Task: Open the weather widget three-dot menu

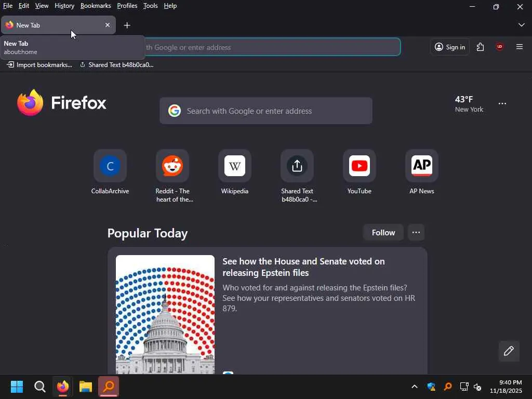Action: click(x=502, y=104)
